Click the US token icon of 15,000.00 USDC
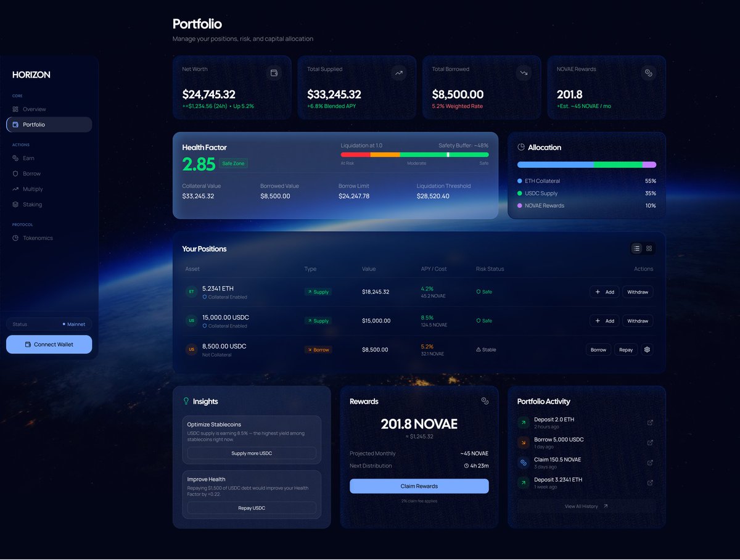 tap(191, 321)
